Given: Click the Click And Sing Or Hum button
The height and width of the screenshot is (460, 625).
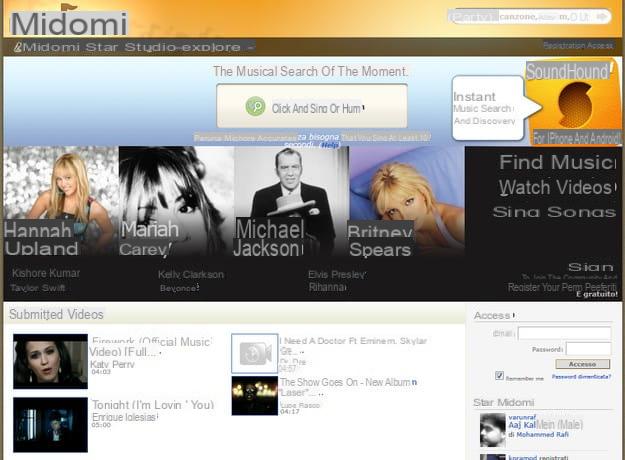Looking at the screenshot, I should 312,106.
